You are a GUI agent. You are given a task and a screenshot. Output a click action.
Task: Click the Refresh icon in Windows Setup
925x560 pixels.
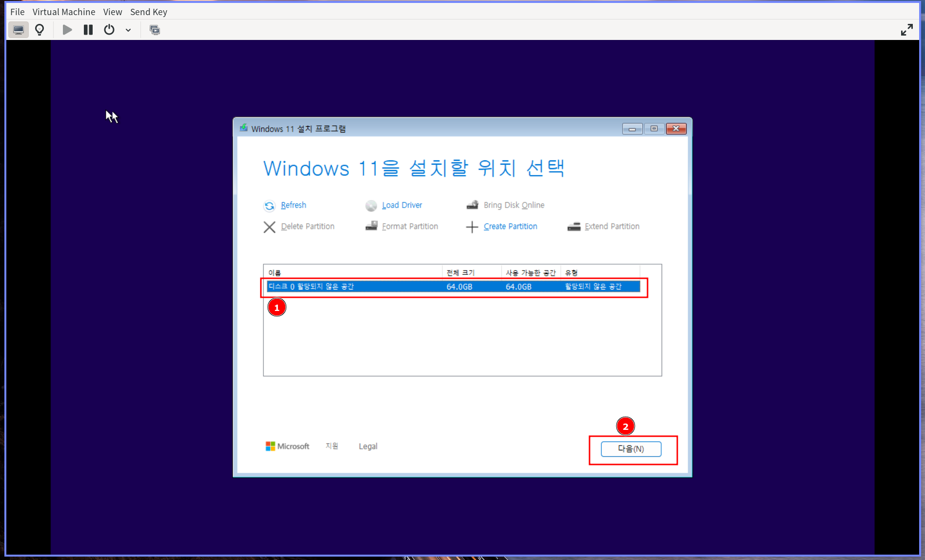point(270,206)
